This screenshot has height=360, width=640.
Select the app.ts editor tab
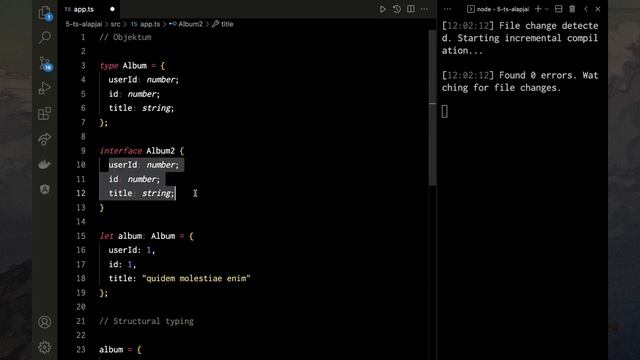(90, 9)
